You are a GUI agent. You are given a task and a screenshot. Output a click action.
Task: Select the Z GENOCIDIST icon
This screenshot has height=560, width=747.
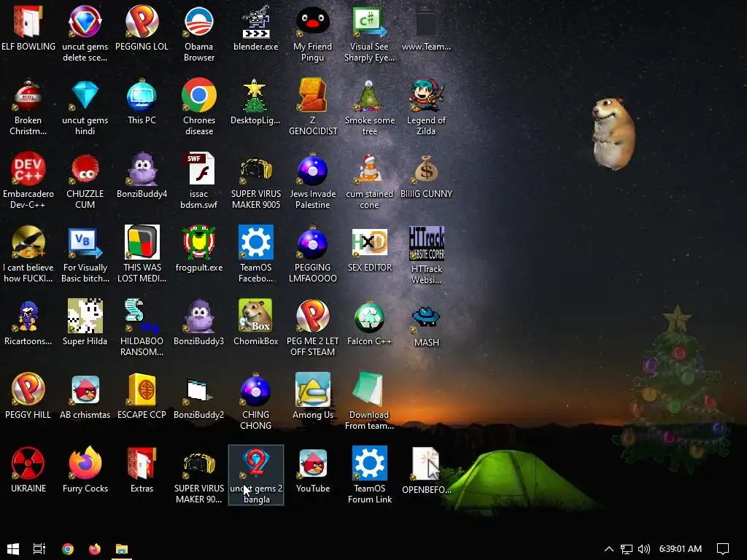[x=312, y=96]
